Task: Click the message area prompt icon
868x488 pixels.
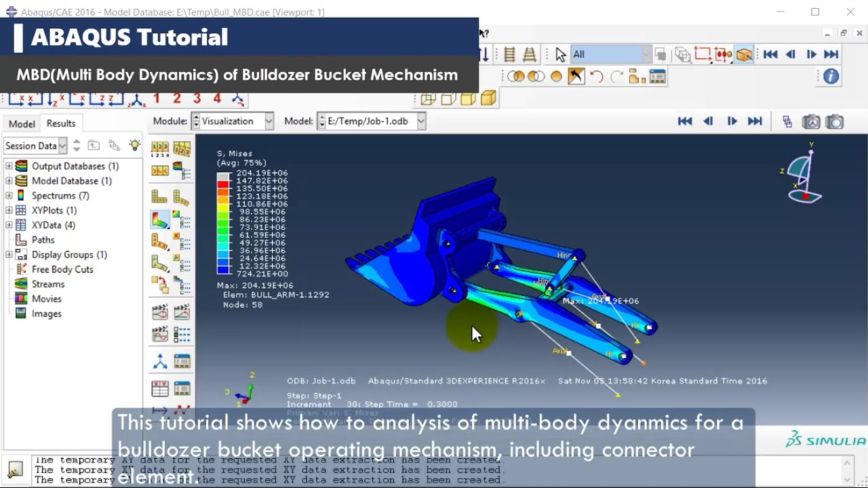Action: (15, 469)
